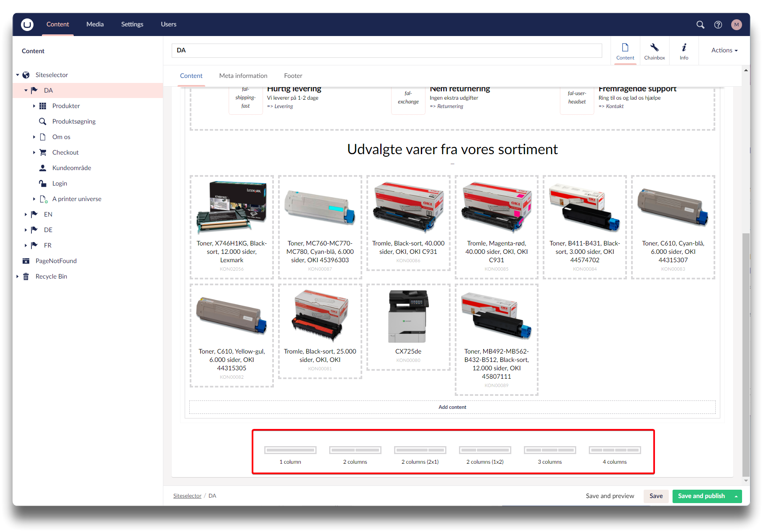Open the help question mark icon
Viewport: 763px width, 532px height.
click(718, 25)
